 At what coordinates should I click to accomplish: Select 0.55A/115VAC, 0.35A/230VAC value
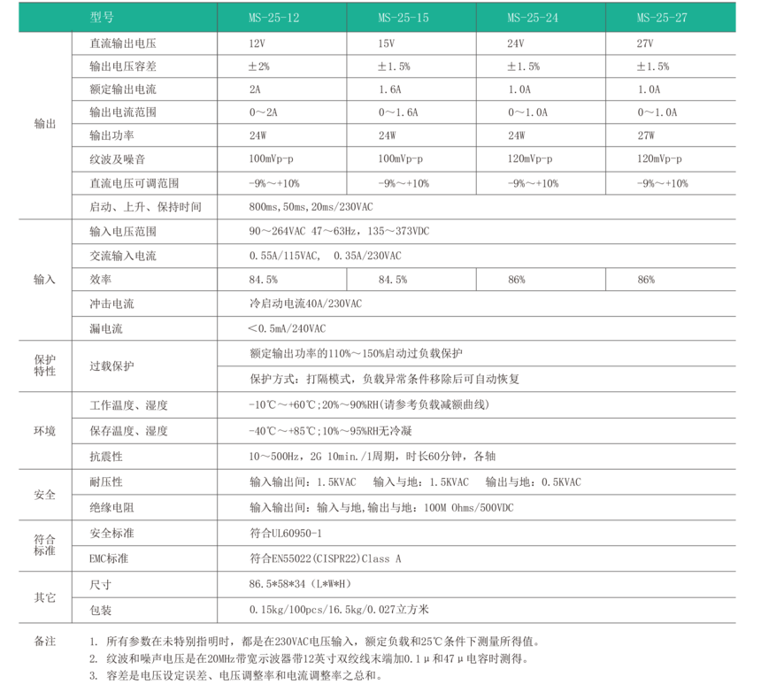coord(325,256)
